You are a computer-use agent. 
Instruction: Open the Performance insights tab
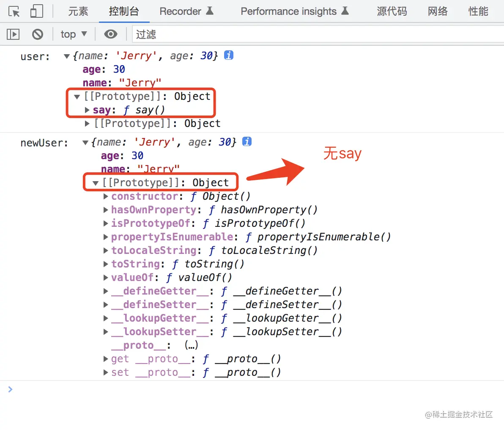point(295,11)
